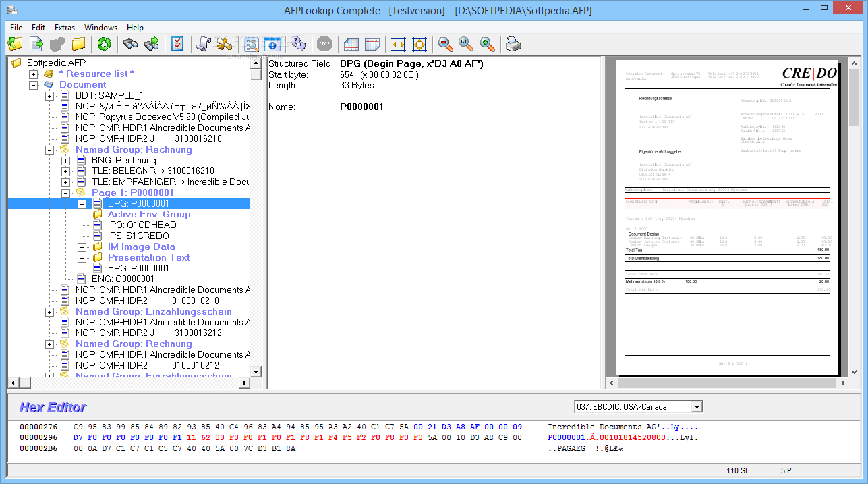Select the Softpedia.AFP root tree item
This screenshot has height=484, width=868.
[x=56, y=63]
